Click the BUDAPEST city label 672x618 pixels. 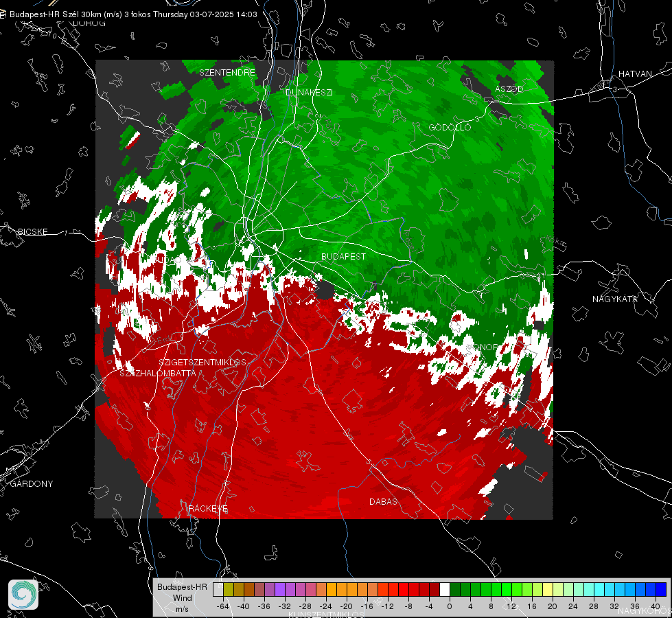point(343,256)
